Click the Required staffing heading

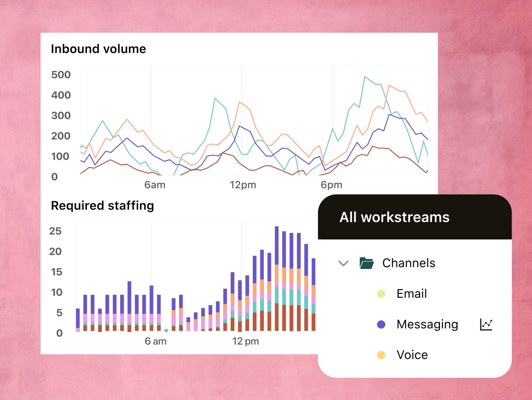(102, 206)
